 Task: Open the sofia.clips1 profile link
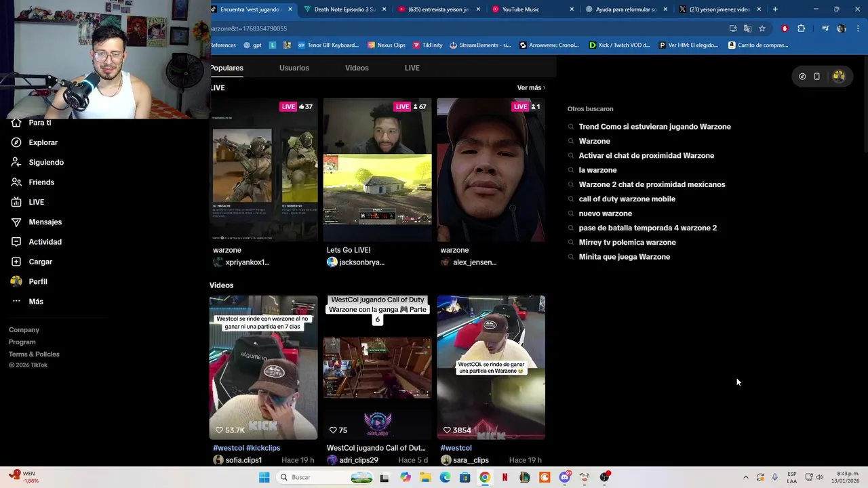coord(243,460)
